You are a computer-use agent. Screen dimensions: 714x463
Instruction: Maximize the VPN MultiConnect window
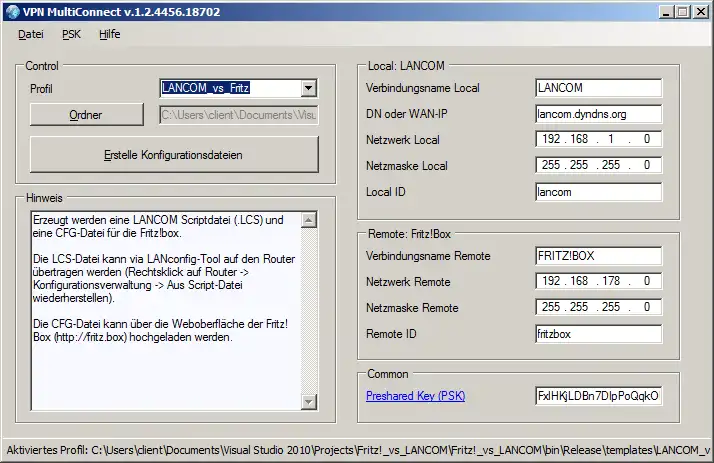(683, 12)
